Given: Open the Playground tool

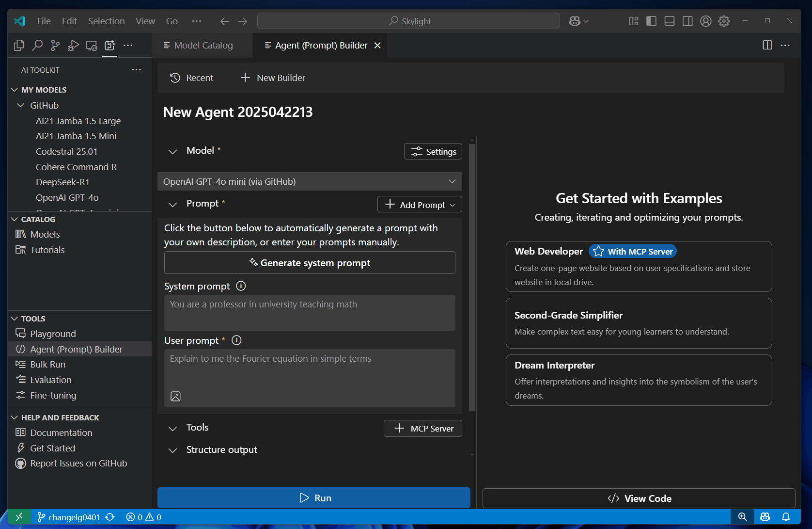Looking at the screenshot, I should [52, 334].
